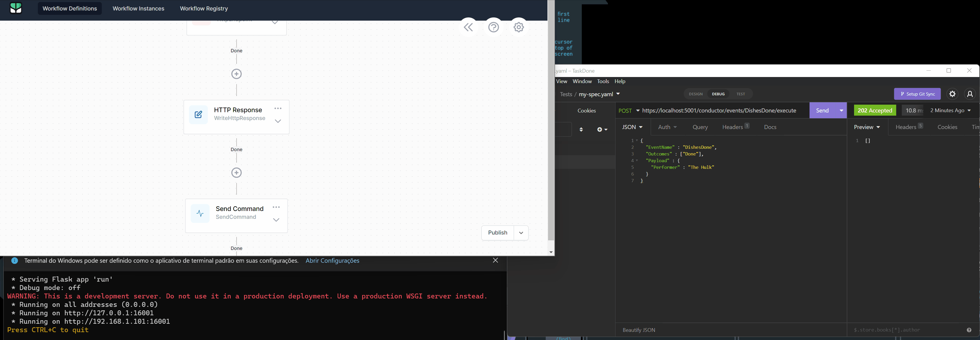The width and height of the screenshot is (980, 340).
Task: Switch to the request Headers tab
Action: (736, 127)
